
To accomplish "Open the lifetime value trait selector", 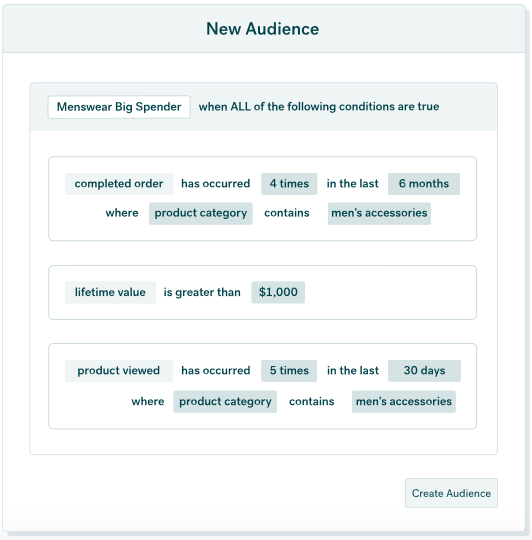I will click(110, 292).
